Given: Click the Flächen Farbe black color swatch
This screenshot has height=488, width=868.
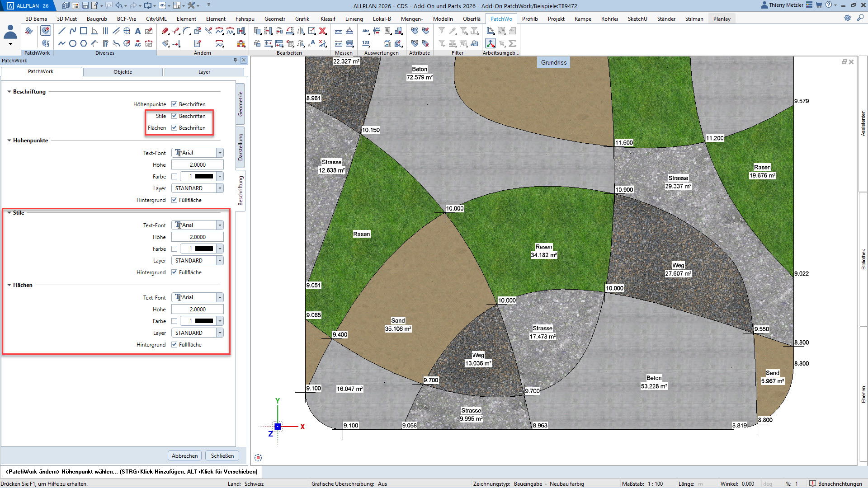Looking at the screenshot, I should pyautogui.click(x=204, y=321).
